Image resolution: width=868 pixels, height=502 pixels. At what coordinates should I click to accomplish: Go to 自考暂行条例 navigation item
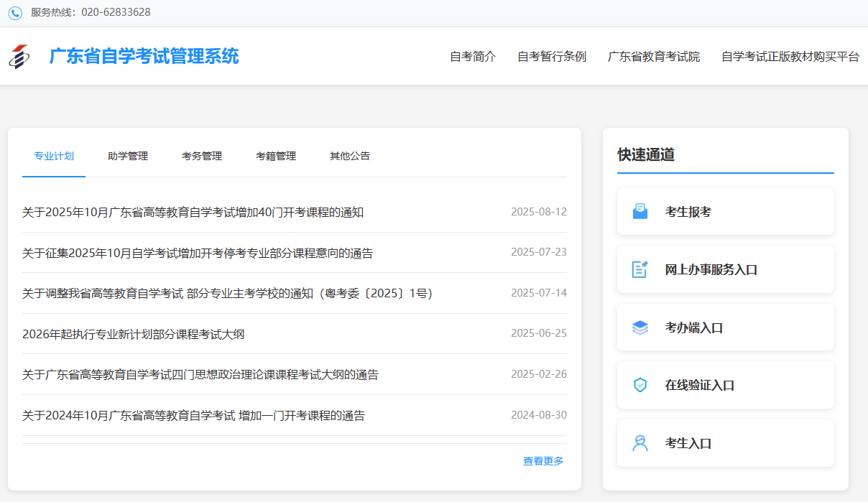click(552, 57)
